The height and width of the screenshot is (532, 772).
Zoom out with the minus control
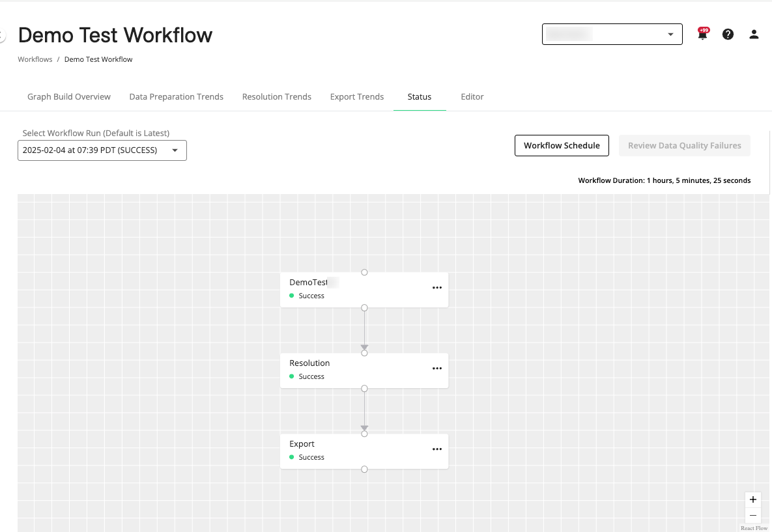coord(753,515)
